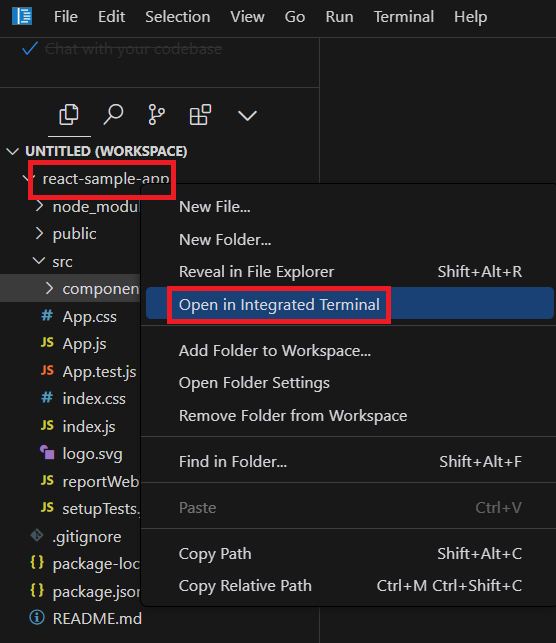Click the app logo icon beside File

point(22,16)
